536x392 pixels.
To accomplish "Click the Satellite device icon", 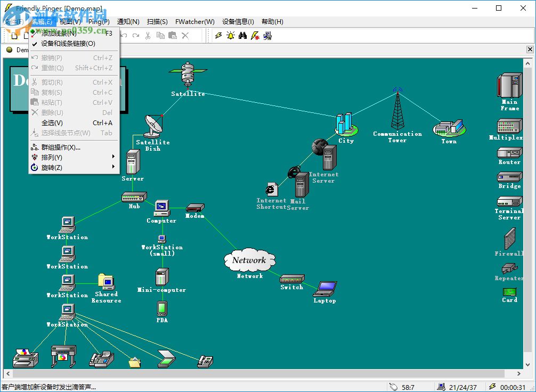I will [188, 75].
